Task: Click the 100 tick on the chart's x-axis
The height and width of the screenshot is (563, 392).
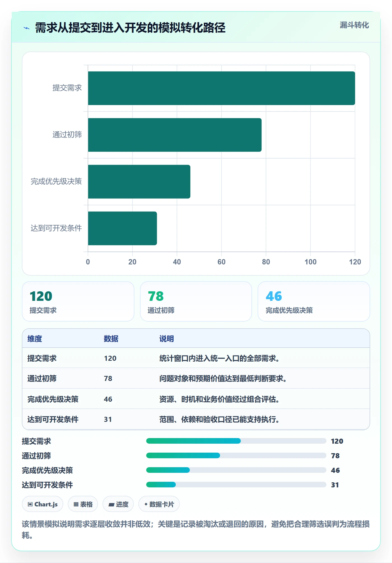Action: pyautogui.click(x=311, y=262)
